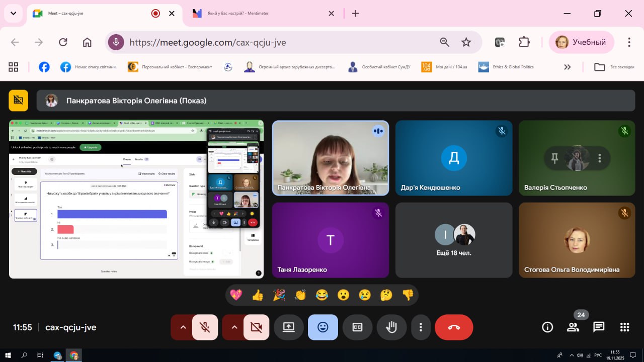The width and height of the screenshot is (644, 362).
Task: Unmute the microphone
Action: click(x=205, y=327)
